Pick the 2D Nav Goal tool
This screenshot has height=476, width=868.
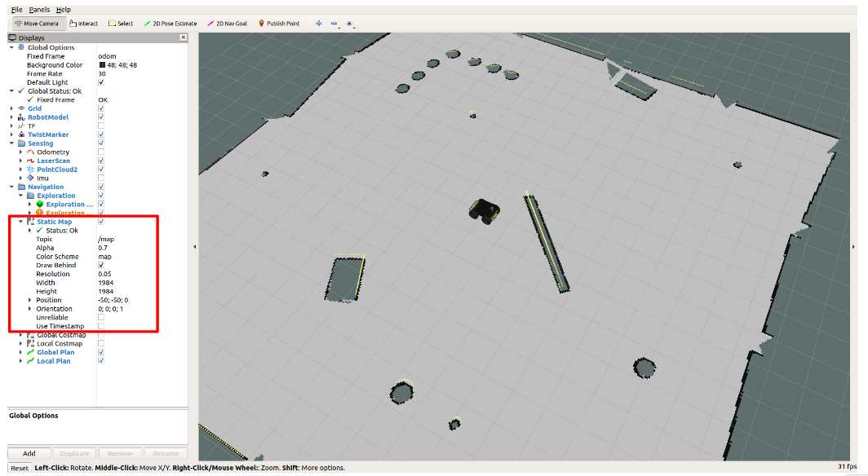pyautogui.click(x=227, y=23)
